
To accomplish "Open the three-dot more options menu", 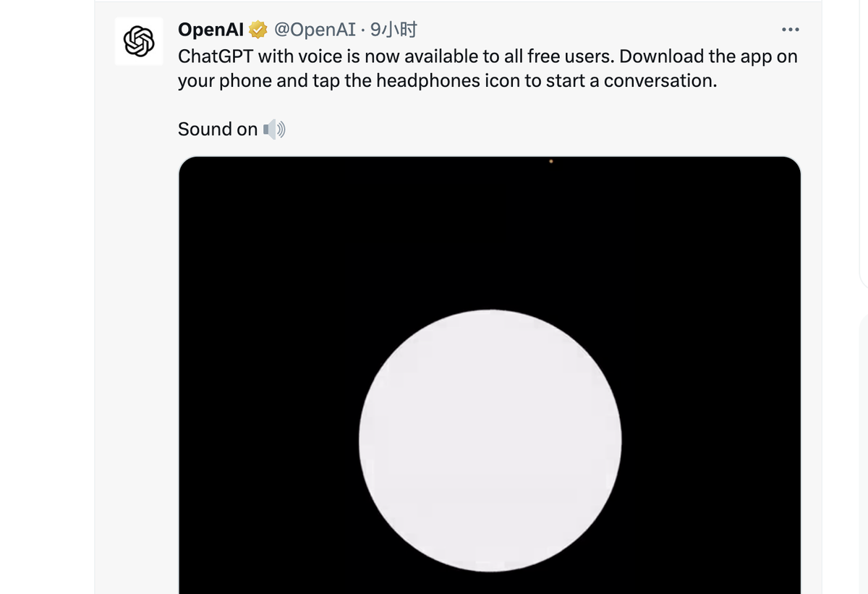I will pyautogui.click(x=791, y=30).
